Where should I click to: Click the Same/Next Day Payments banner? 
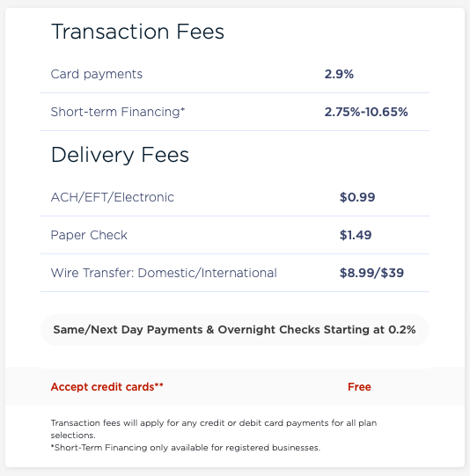click(235, 330)
